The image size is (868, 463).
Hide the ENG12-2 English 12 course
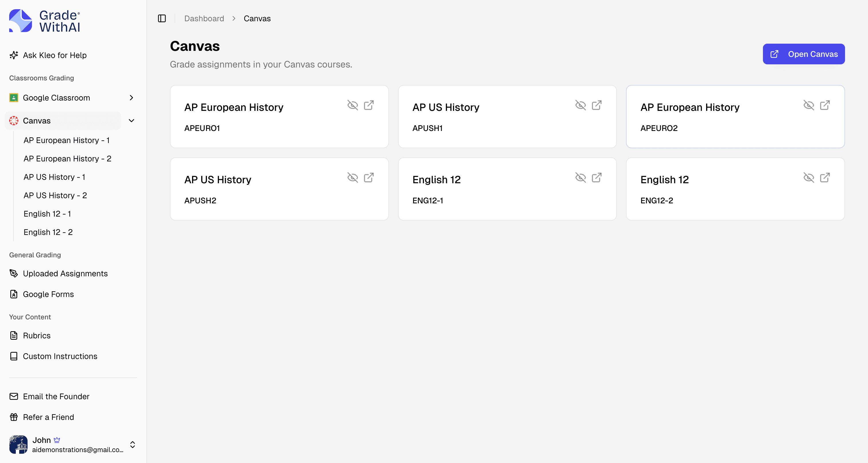click(809, 178)
